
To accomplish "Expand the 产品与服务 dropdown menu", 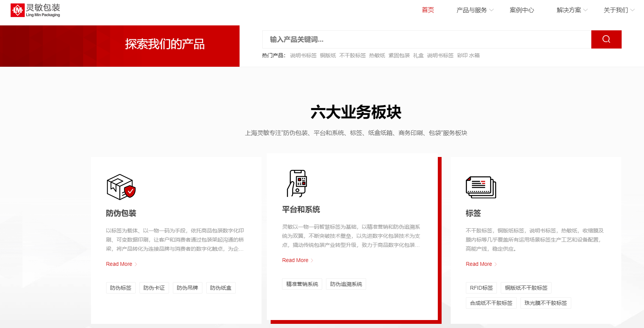I will tap(475, 10).
